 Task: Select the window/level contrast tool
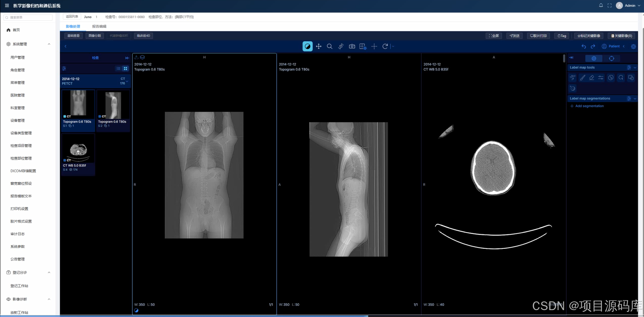(307, 46)
